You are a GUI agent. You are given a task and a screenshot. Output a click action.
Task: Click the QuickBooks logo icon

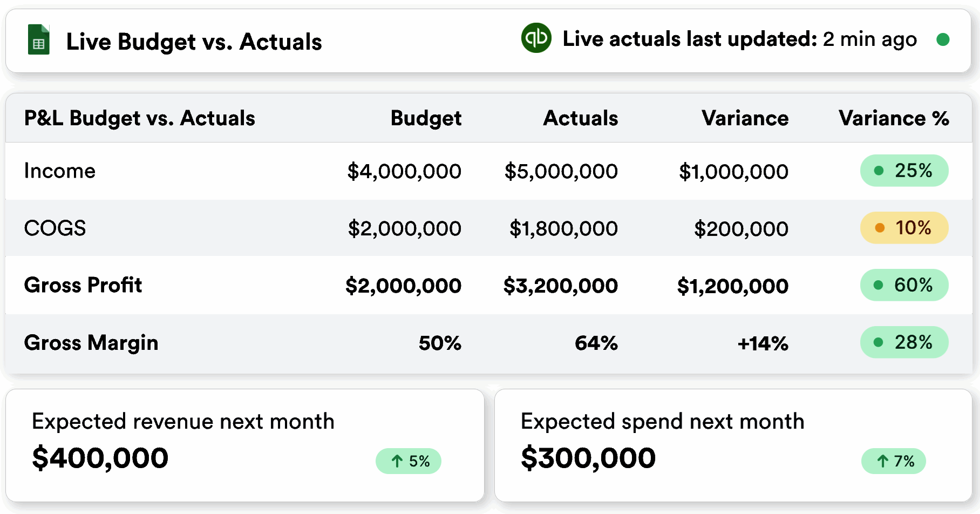[536, 38]
